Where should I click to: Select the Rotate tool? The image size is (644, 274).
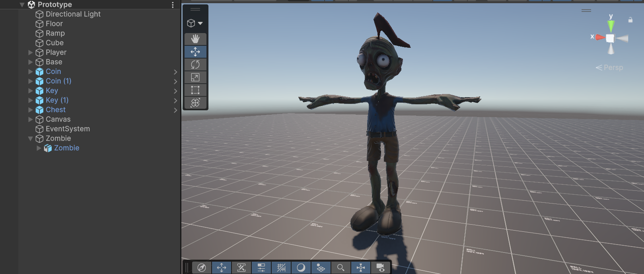click(195, 65)
